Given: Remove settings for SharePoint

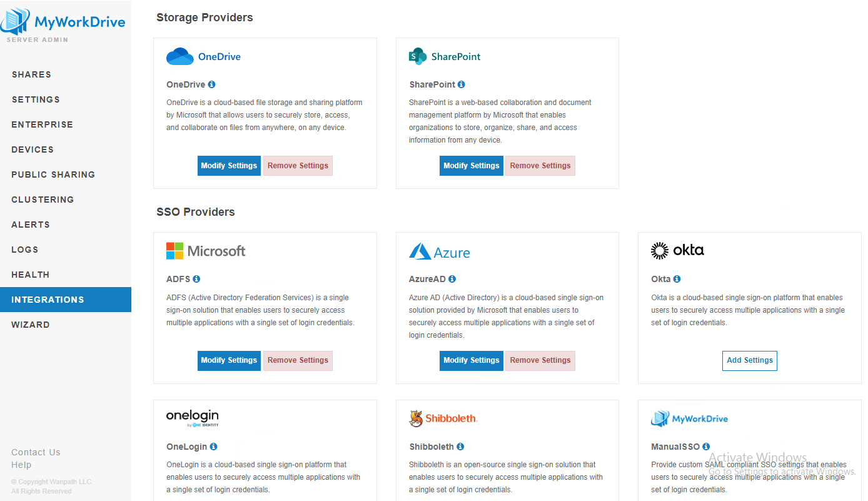Looking at the screenshot, I should coord(540,166).
